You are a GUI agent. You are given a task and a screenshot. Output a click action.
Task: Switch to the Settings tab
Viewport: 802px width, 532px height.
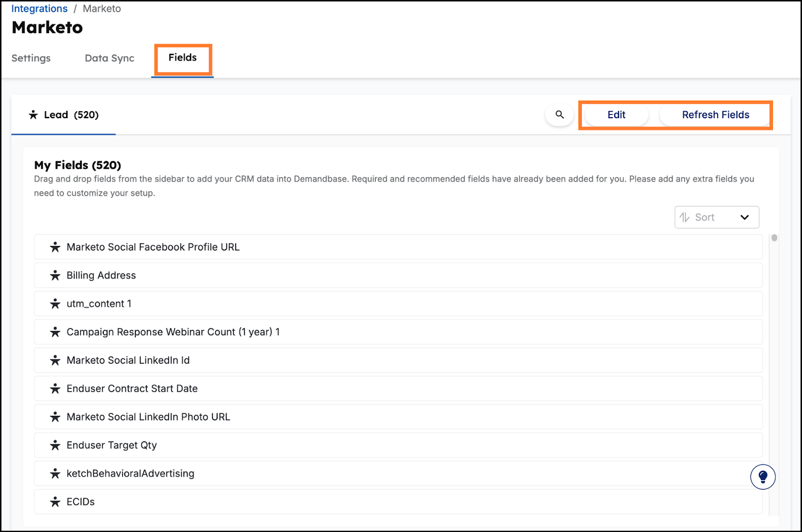pyautogui.click(x=31, y=58)
